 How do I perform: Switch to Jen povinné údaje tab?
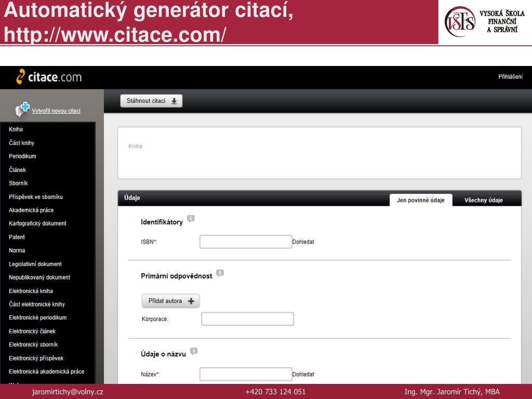click(x=421, y=200)
